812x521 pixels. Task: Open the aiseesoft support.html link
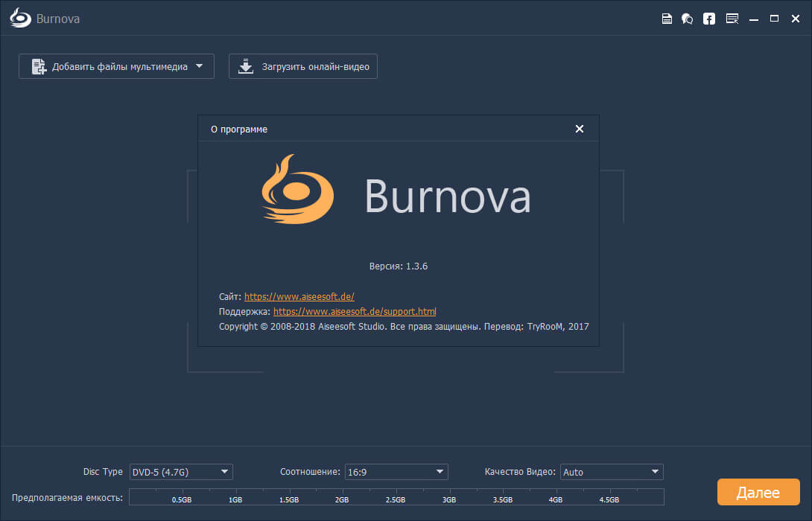[x=355, y=311]
